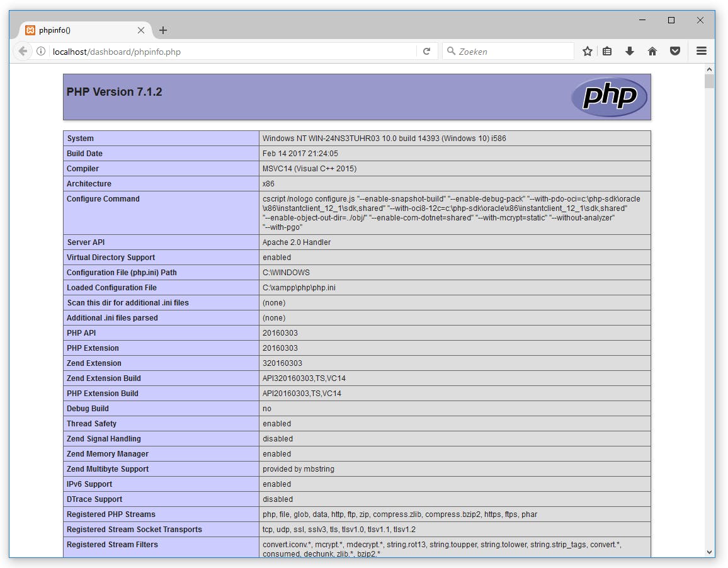Open the hamburger menu icon
The width and height of the screenshot is (728, 568).
pyautogui.click(x=702, y=51)
